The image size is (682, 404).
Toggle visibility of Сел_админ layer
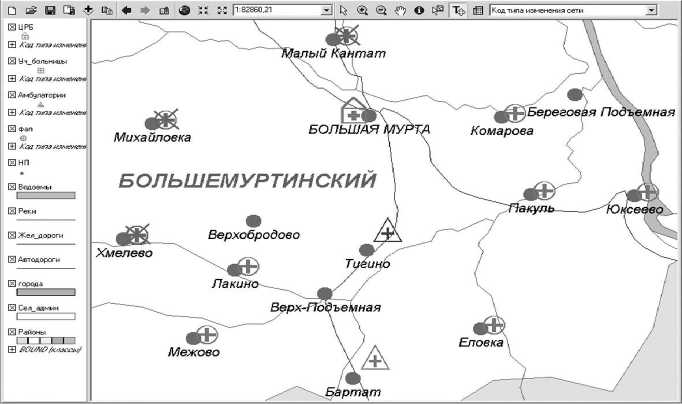tap(12, 307)
